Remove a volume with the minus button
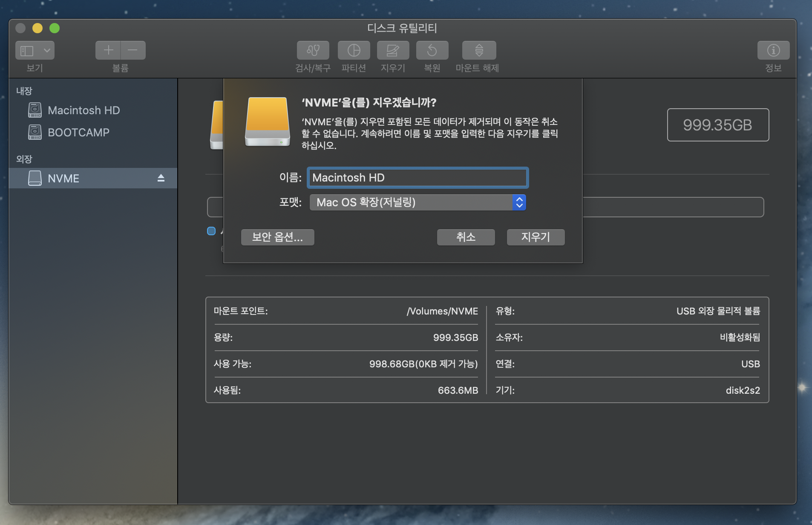 [133, 50]
